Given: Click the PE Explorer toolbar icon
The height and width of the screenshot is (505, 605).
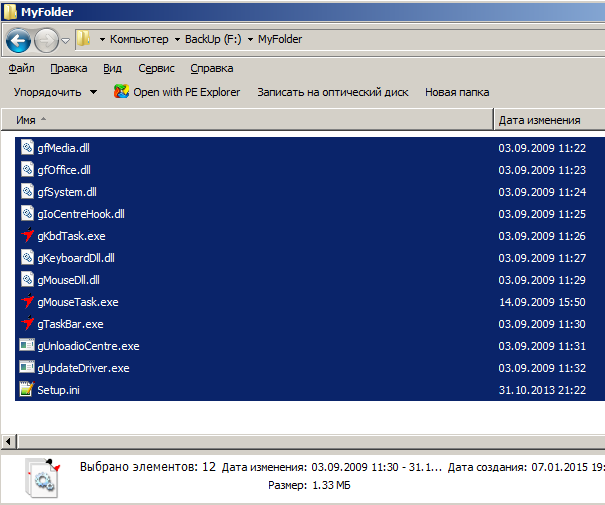Looking at the screenshot, I should click(121, 92).
